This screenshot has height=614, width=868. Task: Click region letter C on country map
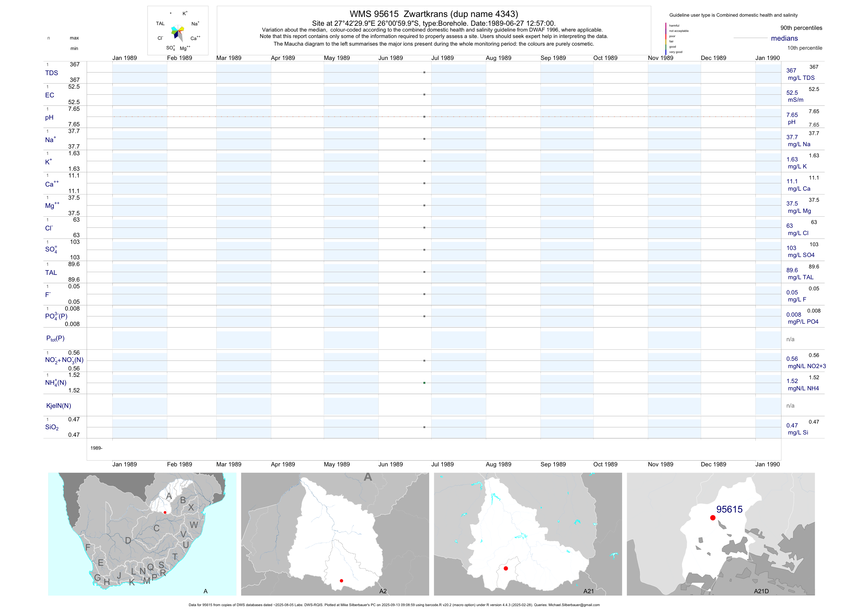coord(156,528)
